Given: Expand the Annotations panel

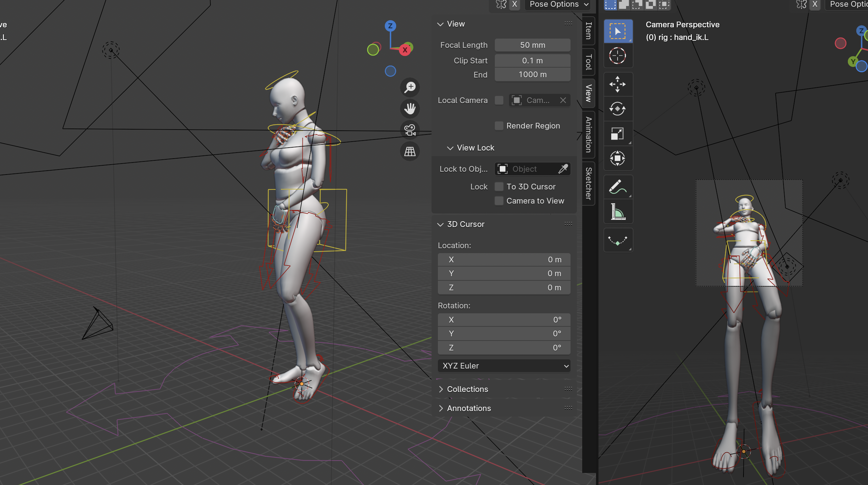Looking at the screenshot, I should pos(441,408).
